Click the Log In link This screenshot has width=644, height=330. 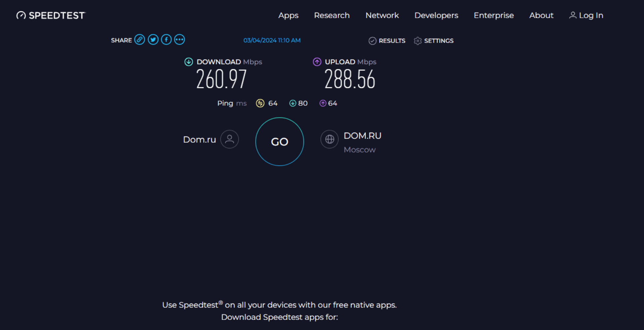click(586, 15)
